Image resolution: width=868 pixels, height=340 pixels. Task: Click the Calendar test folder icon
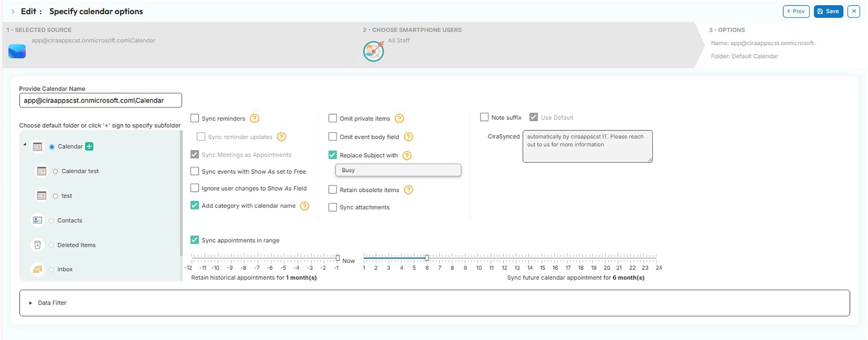pyautogui.click(x=42, y=171)
